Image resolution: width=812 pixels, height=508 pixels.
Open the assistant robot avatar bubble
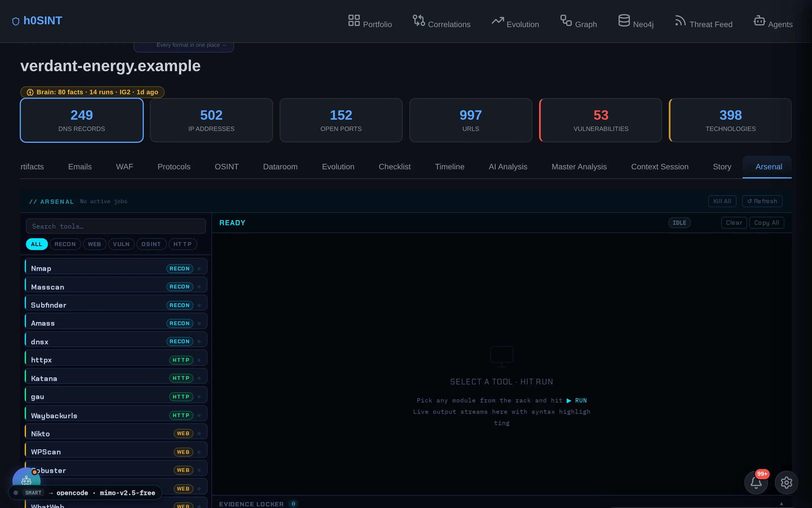click(x=26, y=480)
